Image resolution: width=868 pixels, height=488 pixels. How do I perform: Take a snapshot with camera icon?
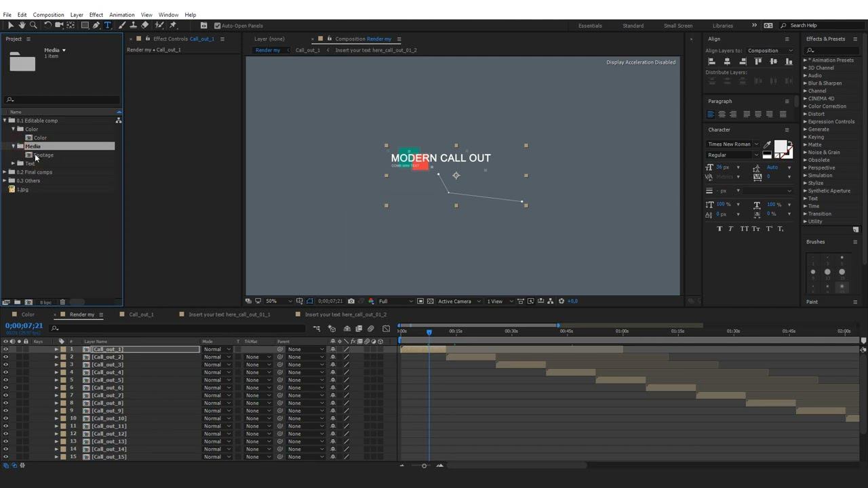(x=351, y=301)
